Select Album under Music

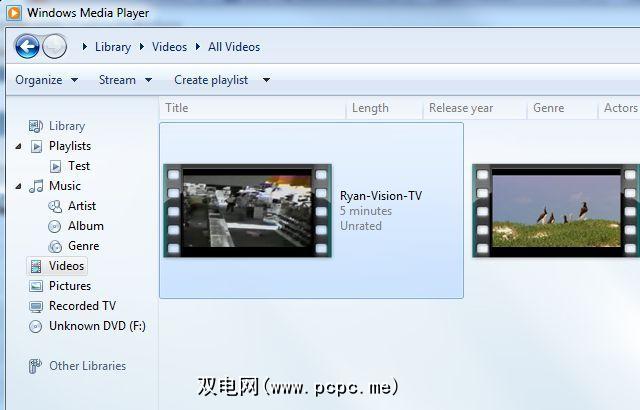click(x=86, y=226)
